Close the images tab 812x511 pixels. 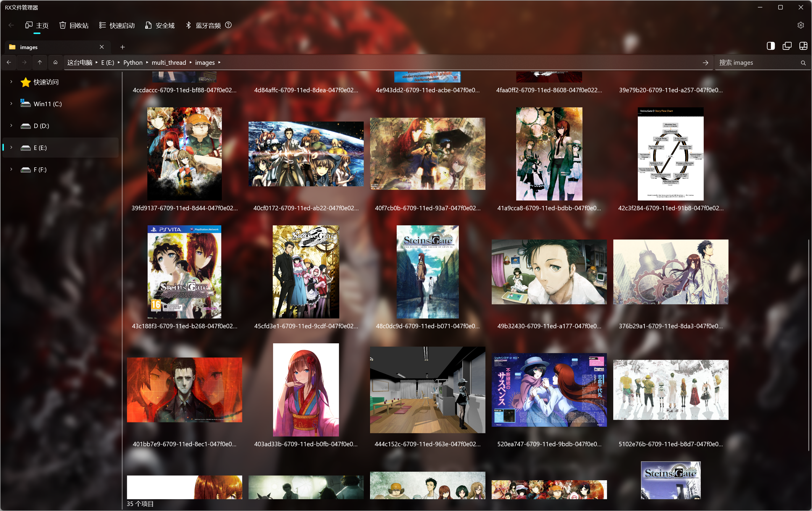coord(101,47)
